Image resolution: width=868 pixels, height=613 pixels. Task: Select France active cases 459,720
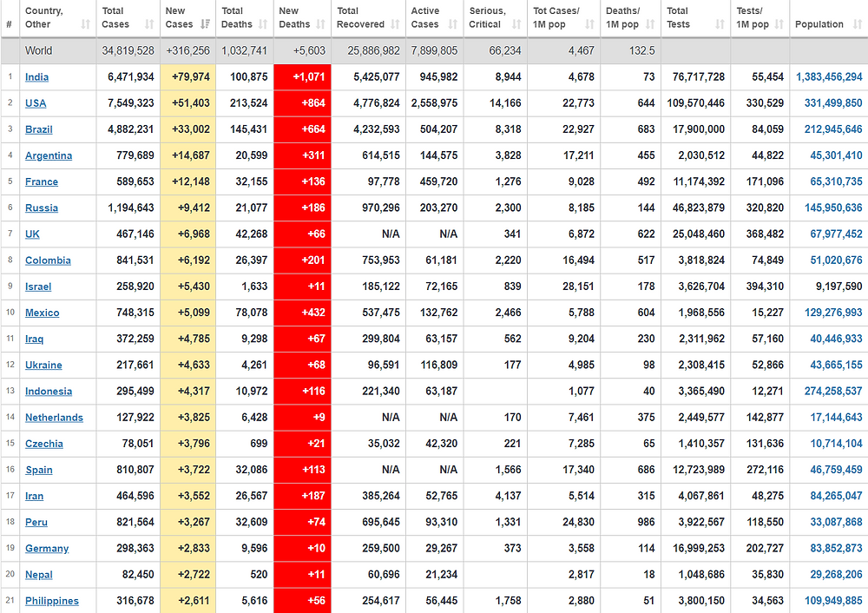[438, 181]
